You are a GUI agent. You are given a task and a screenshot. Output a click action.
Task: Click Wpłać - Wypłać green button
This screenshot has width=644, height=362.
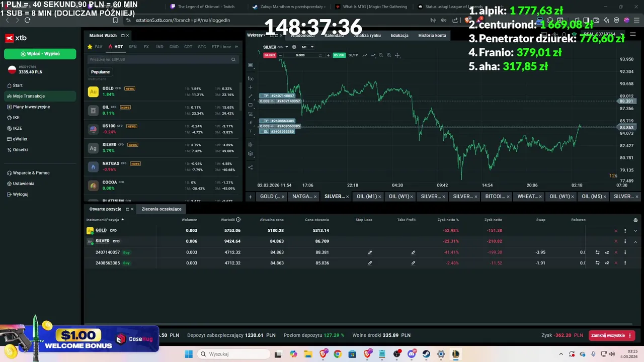[40, 54]
